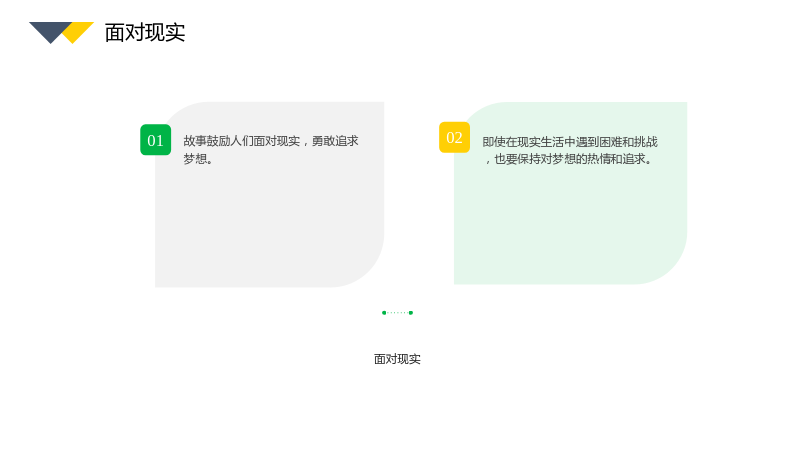800x450 pixels.
Task: Select the line 即使在现实生活中遇到困难和挑战
Action: point(570,141)
